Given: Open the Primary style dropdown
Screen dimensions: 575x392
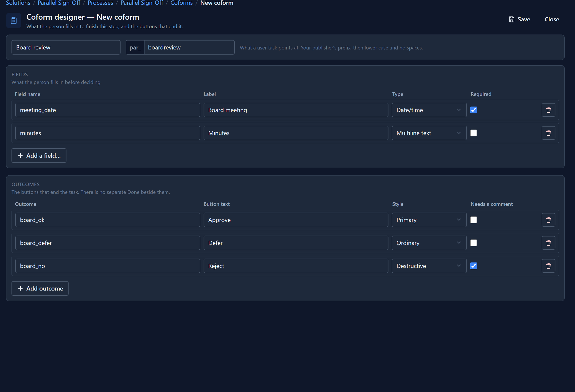Looking at the screenshot, I should point(429,220).
